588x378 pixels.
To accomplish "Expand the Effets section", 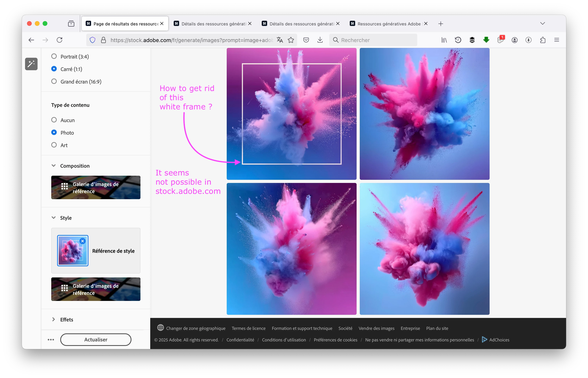I will click(x=54, y=319).
